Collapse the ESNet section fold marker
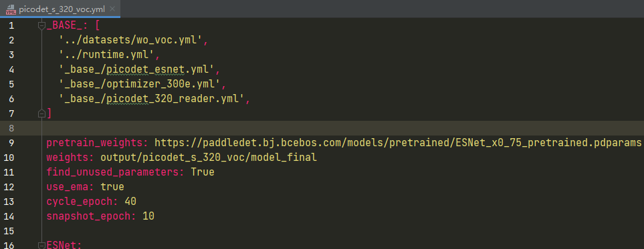Image resolution: width=644 pixels, height=249 pixels. pos(41,245)
